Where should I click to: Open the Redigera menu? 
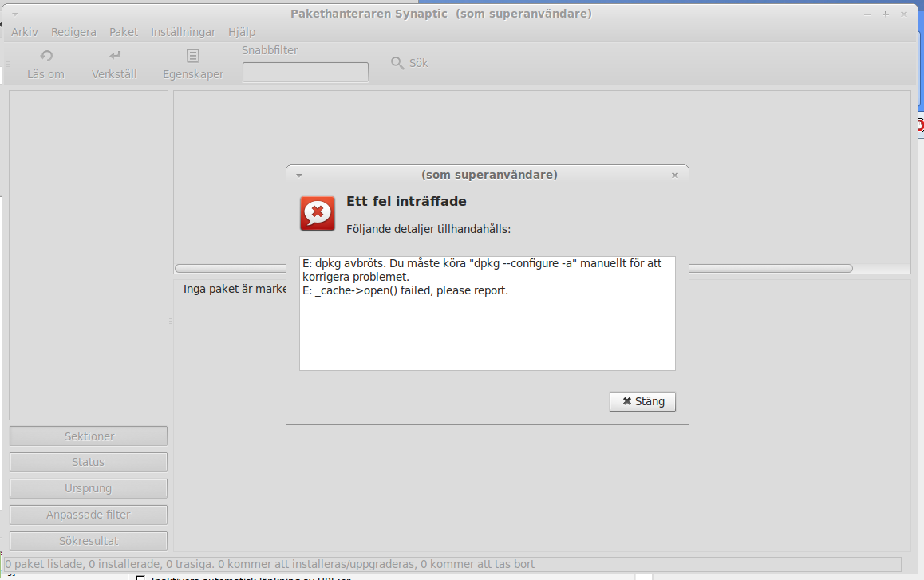click(x=73, y=32)
